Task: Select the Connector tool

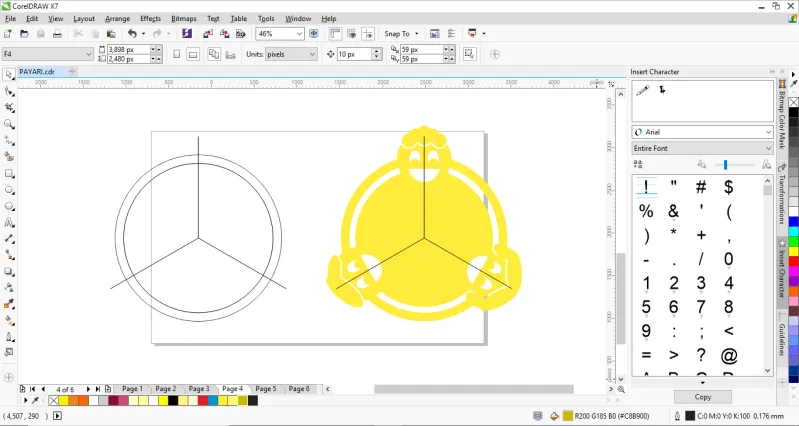Action: click(x=9, y=255)
